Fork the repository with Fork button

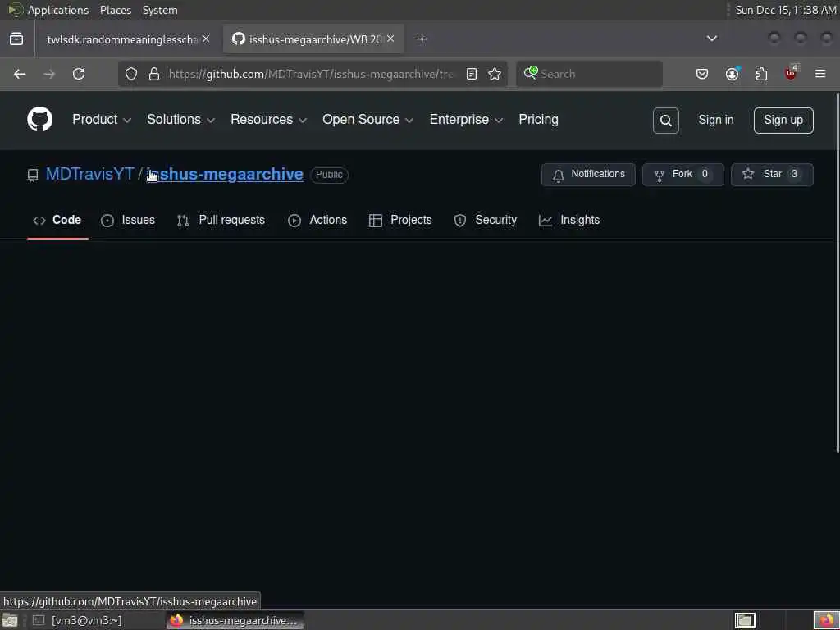(x=683, y=175)
